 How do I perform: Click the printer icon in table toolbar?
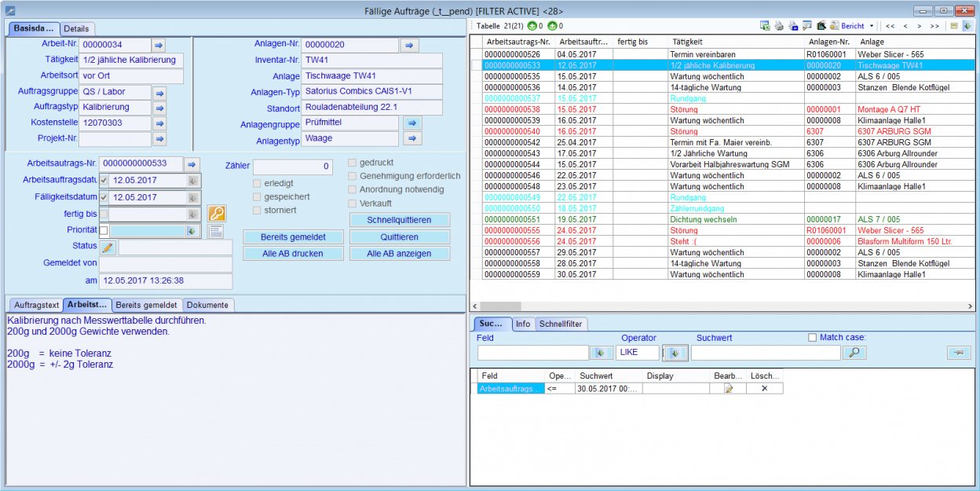[x=779, y=26]
